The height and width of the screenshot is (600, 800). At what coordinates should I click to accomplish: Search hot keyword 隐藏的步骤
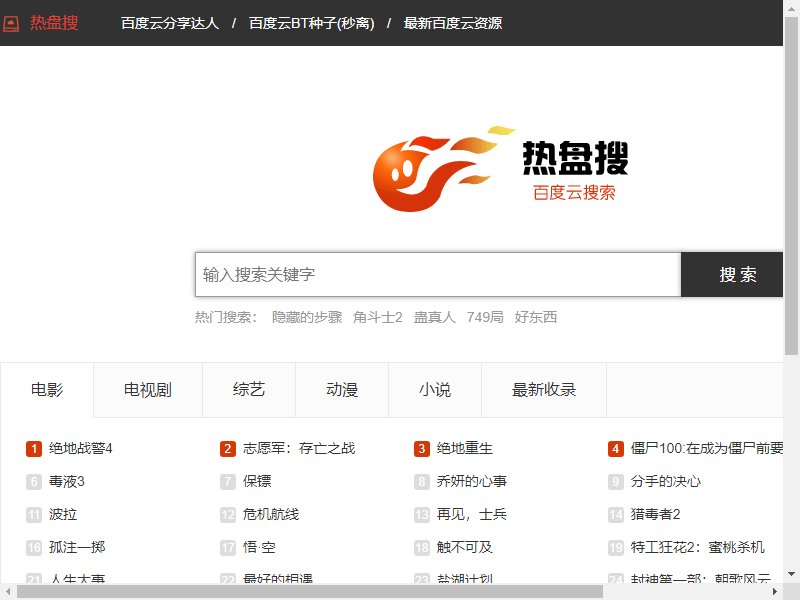(x=307, y=317)
